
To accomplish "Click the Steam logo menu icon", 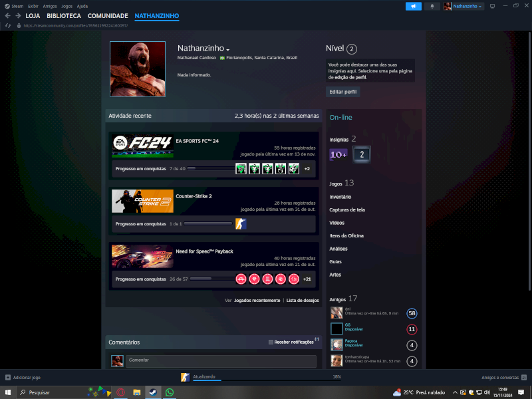I will coord(7,6).
